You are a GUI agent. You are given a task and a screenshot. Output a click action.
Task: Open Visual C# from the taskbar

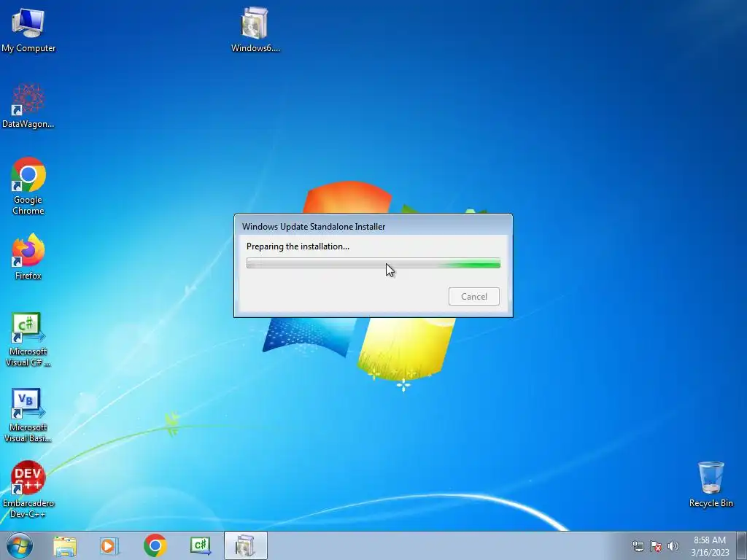[x=201, y=546]
